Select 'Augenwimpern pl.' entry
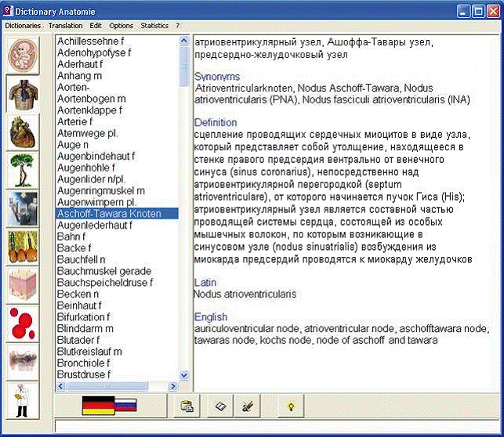504x437 pixels. tap(96, 202)
